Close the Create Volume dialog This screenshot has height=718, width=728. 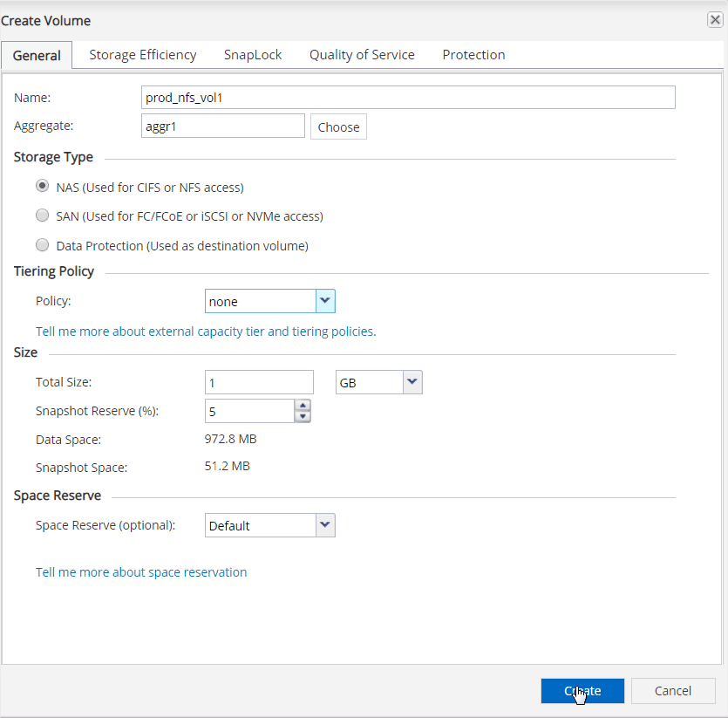click(x=714, y=20)
